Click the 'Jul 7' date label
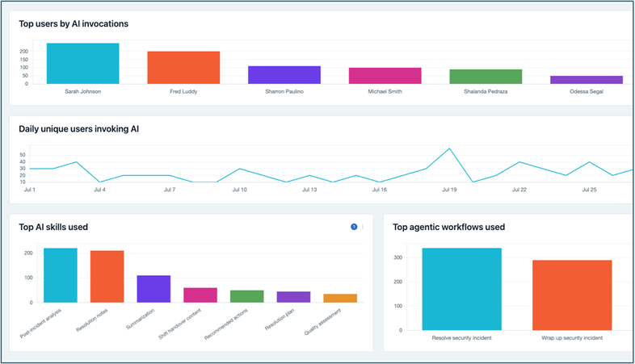 (170, 190)
